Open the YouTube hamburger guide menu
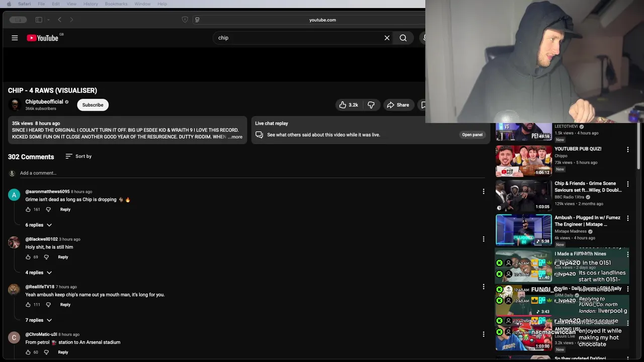 (x=15, y=38)
